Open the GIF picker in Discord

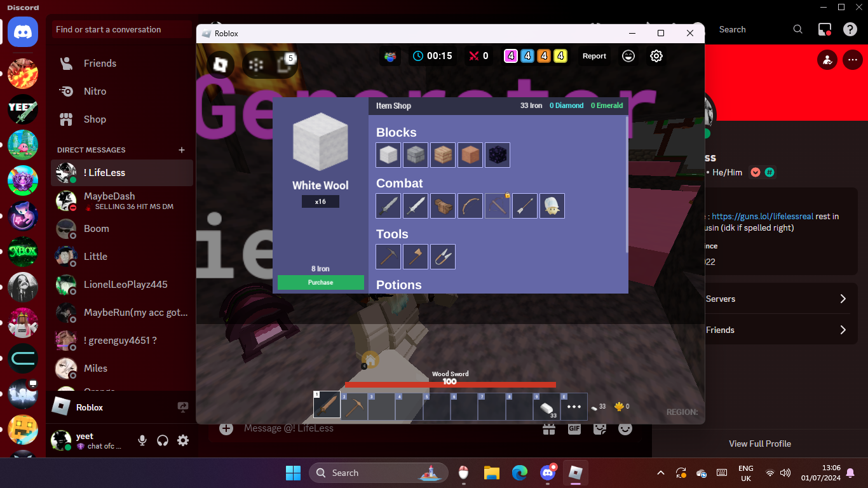click(x=574, y=428)
